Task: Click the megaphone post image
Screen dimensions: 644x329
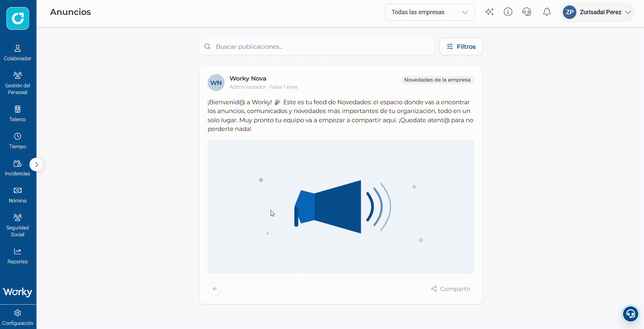Action: 341,207
